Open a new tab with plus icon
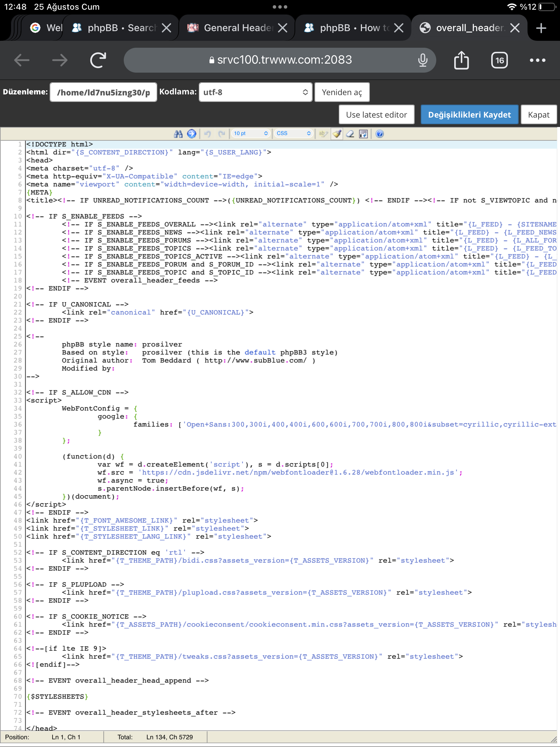The height and width of the screenshot is (747, 560). pos(541,28)
